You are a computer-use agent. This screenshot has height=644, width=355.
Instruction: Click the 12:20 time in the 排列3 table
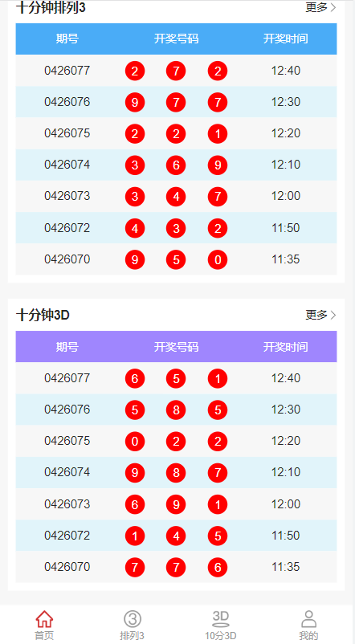(x=286, y=133)
